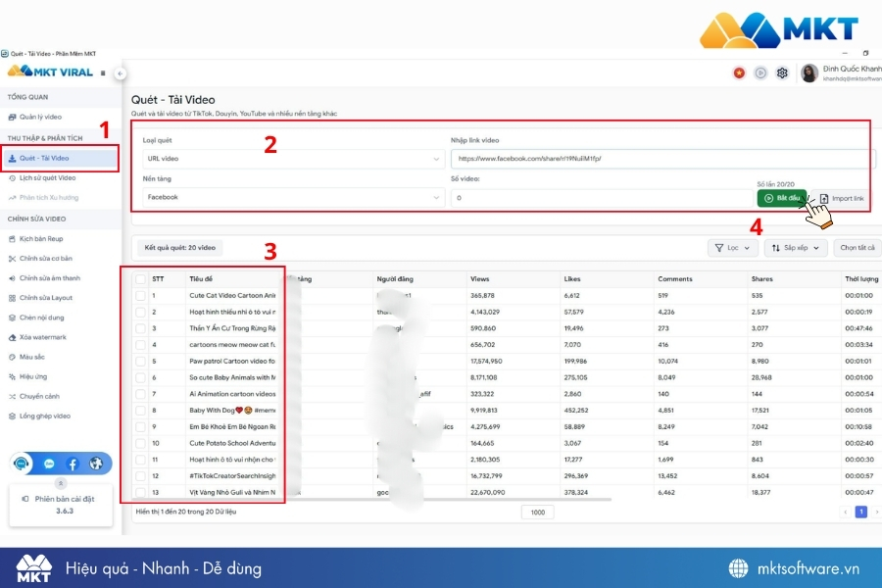
Task: Click views value 22,670,090
Action: pyautogui.click(x=488, y=492)
